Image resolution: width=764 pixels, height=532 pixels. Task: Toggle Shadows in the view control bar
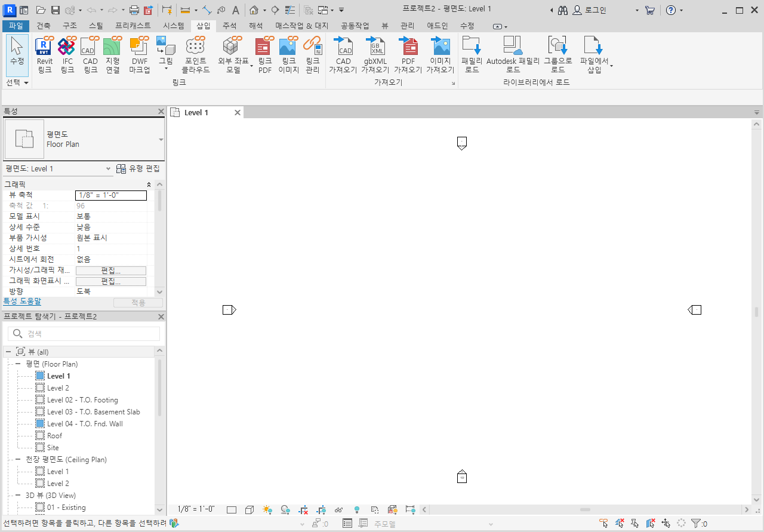point(285,510)
